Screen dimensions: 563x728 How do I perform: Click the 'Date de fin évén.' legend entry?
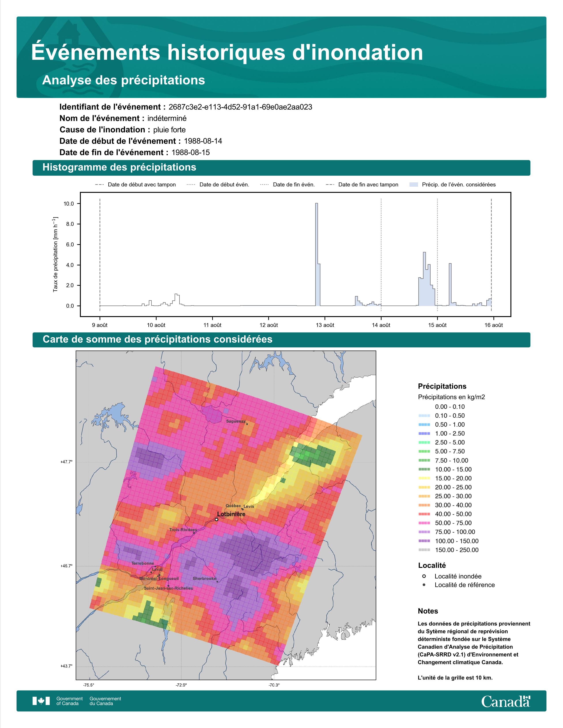tap(287, 185)
